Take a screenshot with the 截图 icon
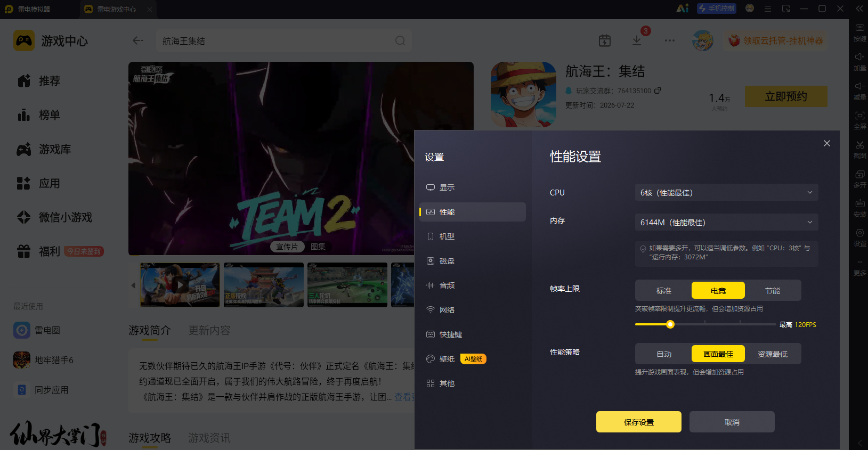 pyautogui.click(x=859, y=149)
